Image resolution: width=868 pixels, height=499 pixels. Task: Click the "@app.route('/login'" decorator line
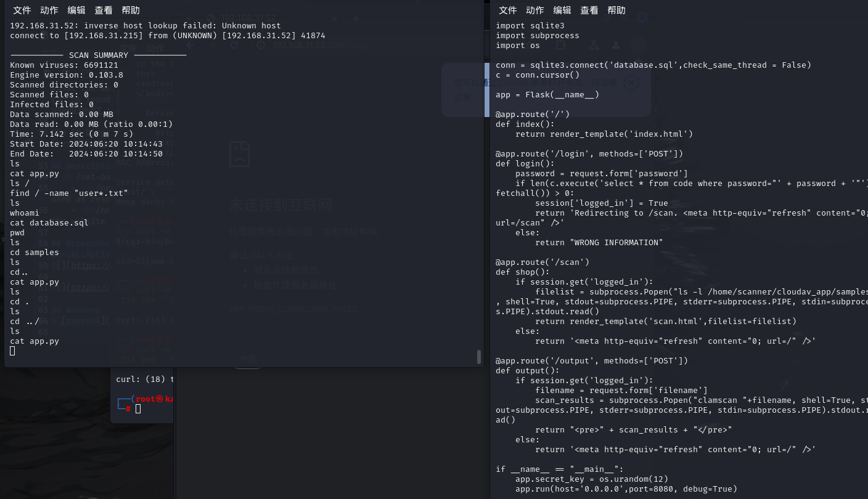tap(589, 154)
